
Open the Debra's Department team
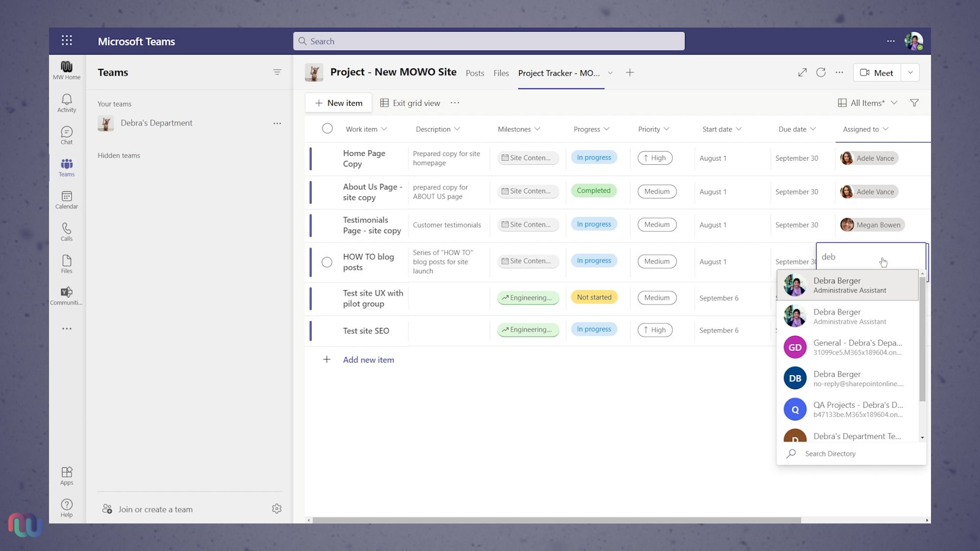tap(156, 123)
